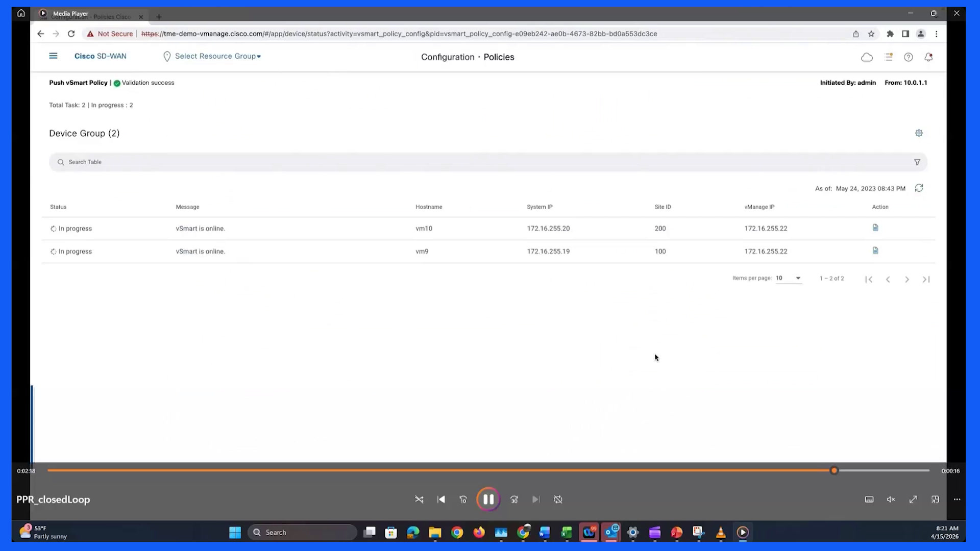Open log icon for vm9 row
The width and height of the screenshot is (980, 551).
[875, 251]
